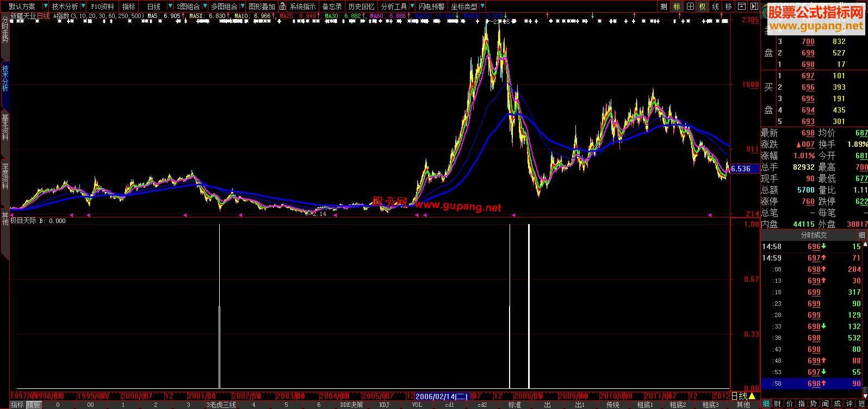Click the 内盘 value 44115
Screen dimensions: 868x409
tap(803, 224)
